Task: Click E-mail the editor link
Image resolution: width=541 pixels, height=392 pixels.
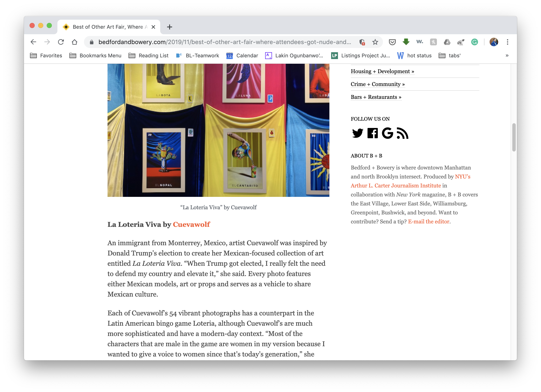Action: pos(428,222)
